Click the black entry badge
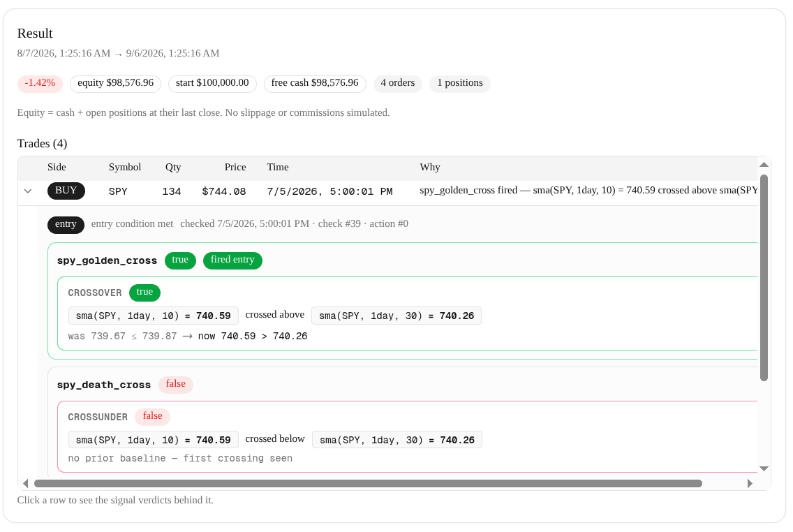793x532 pixels. click(66, 225)
